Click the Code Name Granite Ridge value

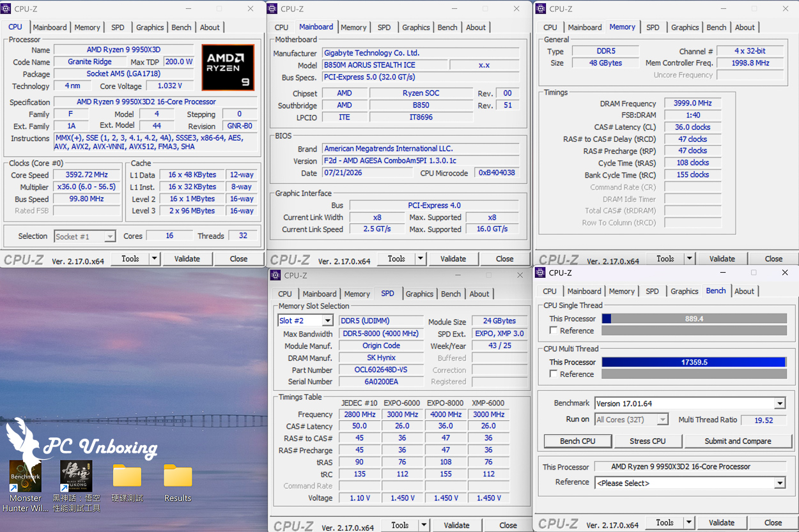(89, 62)
